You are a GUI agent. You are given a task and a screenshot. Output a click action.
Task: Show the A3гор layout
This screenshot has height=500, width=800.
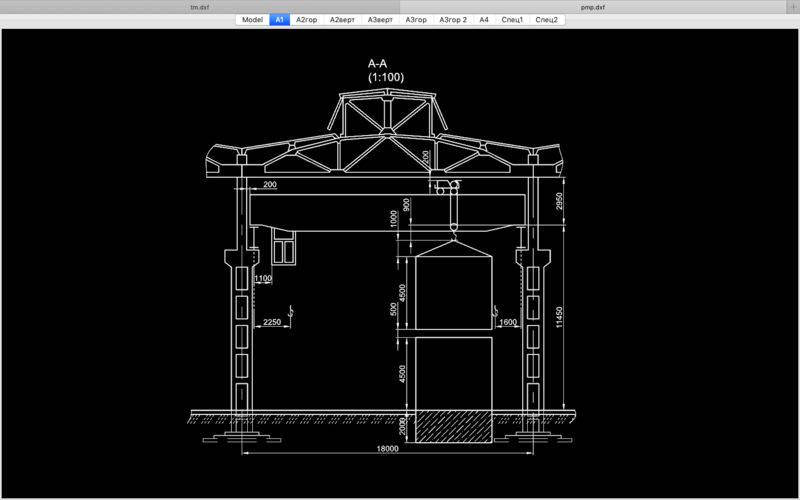click(416, 20)
